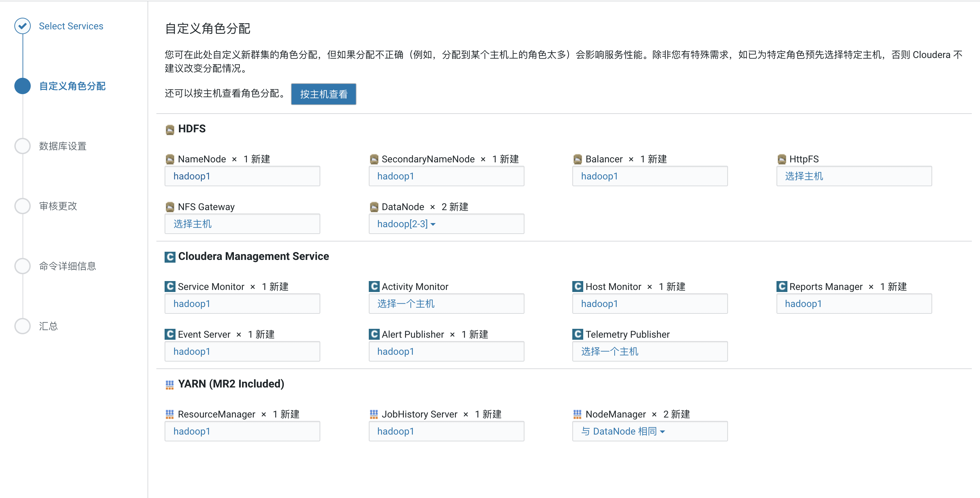Screen dimensions: 980x498
Task: Click the 数据库设置 step circle
Action: pos(23,146)
